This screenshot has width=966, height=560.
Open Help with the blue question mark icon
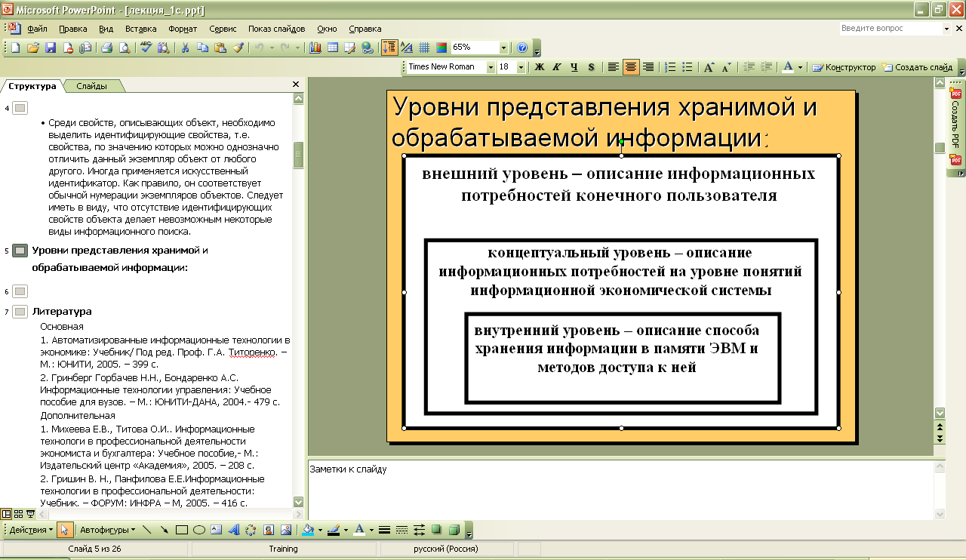pos(522,48)
